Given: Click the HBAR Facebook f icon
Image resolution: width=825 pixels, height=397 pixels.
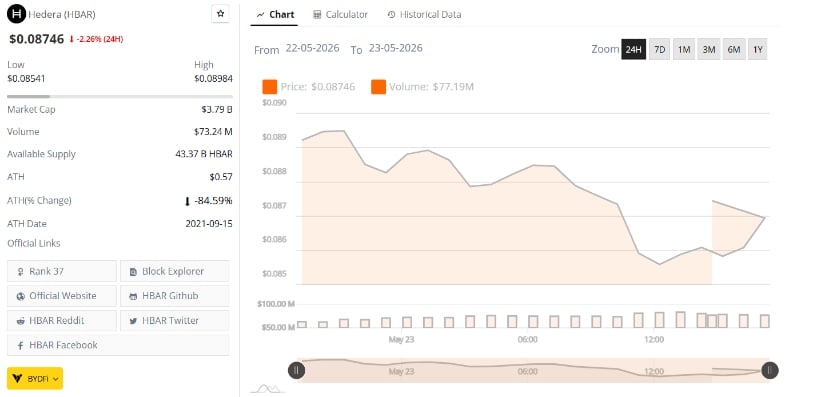Looking at the screenshot, I should (x=21, y=345).
